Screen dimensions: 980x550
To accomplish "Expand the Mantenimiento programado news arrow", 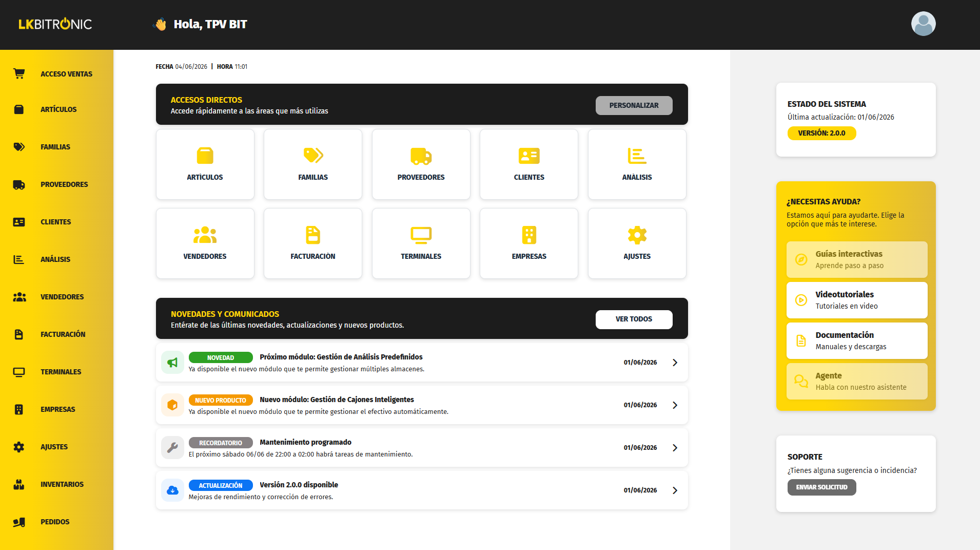I will [x=675, y=448].
